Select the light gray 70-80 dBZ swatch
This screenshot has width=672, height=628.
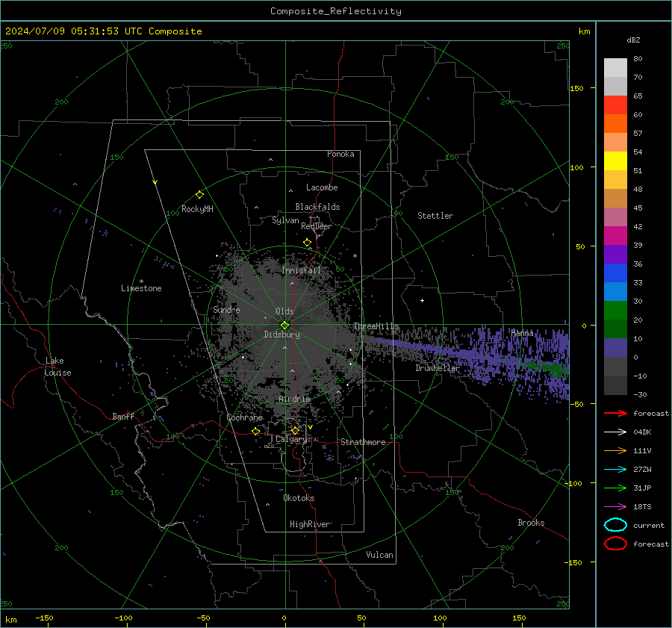pos(615,68)
